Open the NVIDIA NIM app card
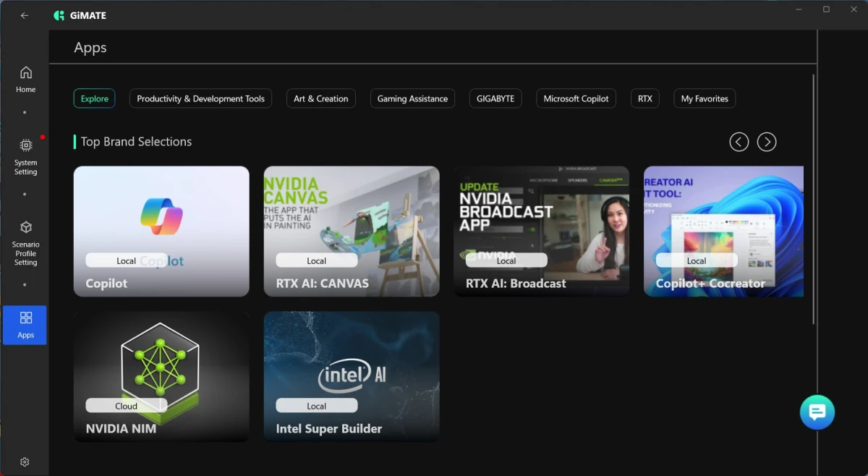Viewport: 868px width, 476px height. click(x=161, y=376)
